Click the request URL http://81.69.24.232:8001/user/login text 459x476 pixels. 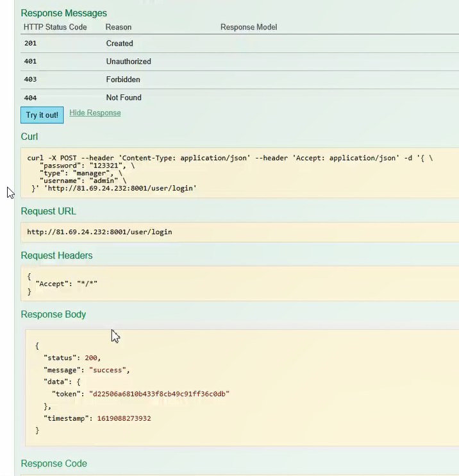(x=99, y=232)
